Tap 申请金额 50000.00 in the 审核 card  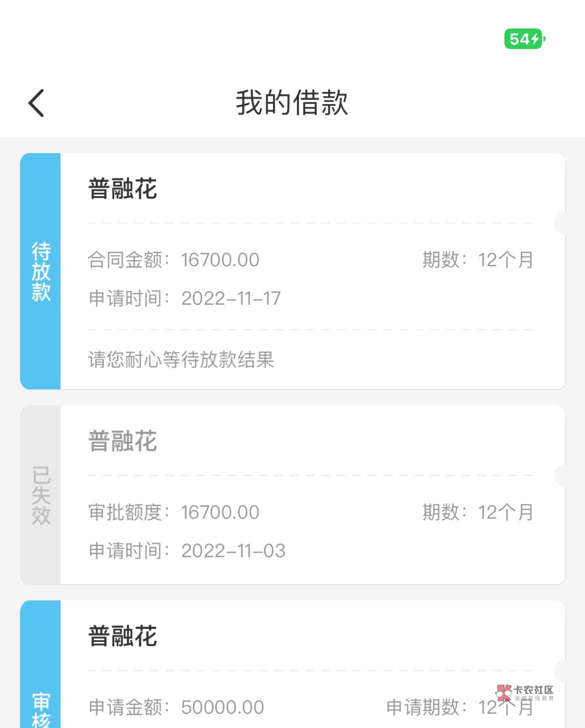(176, 707)
